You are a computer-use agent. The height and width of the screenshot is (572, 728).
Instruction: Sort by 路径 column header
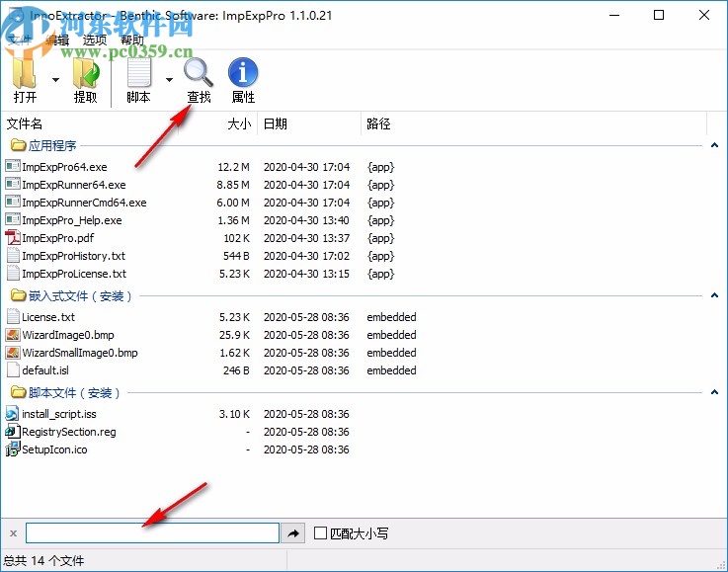(534, 123)
